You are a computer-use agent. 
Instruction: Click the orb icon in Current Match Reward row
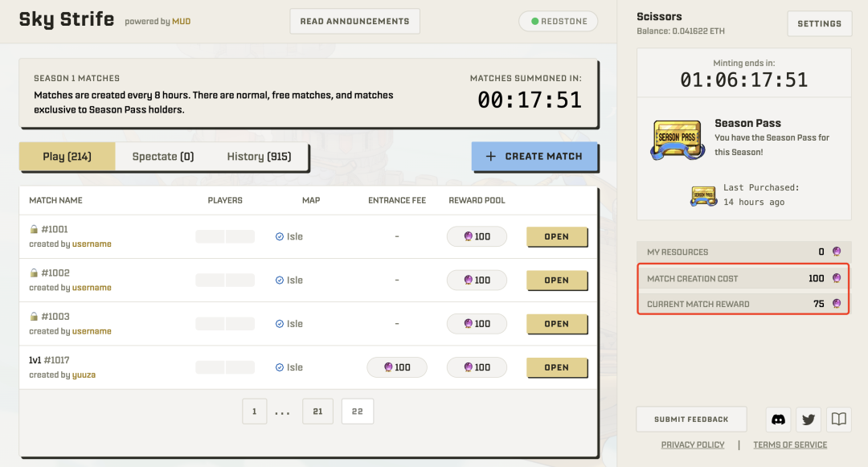[x=837, y=303]
